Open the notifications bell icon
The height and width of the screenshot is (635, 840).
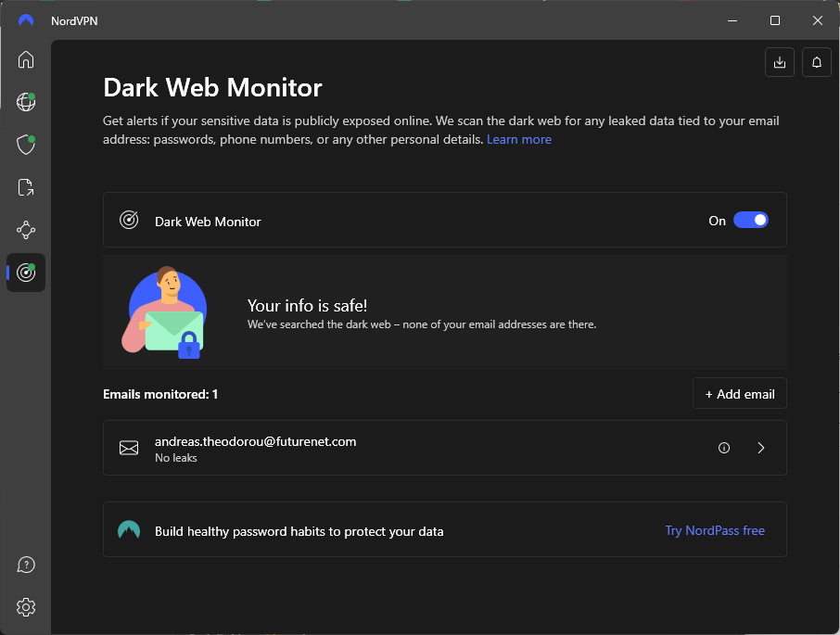(817, 62)
